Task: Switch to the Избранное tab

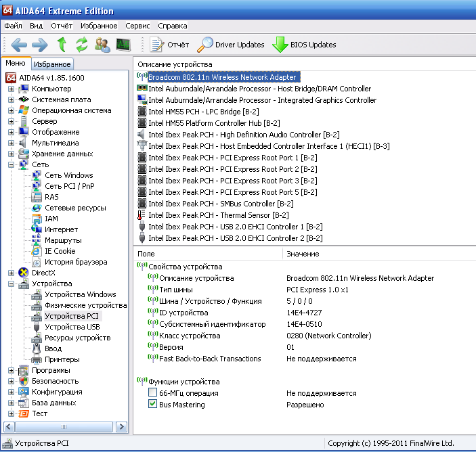Action: (52, 64)
